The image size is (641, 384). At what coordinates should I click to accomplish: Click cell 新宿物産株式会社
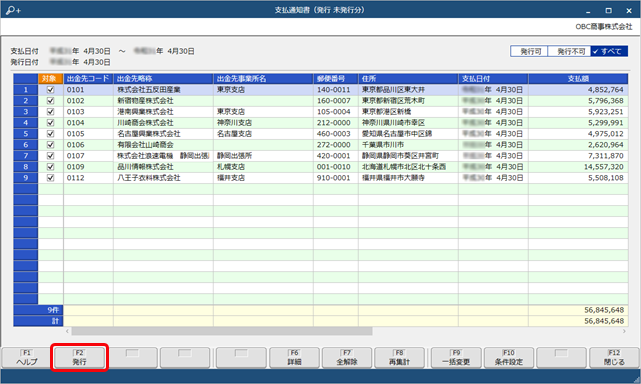[x=163, y=101]
